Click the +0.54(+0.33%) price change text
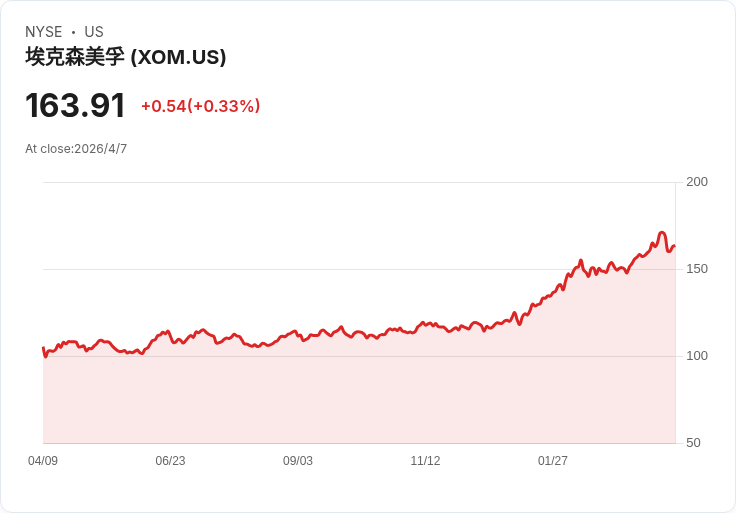Screen dimensions: 736x513 pyautogui.click(x=200, y=106)
